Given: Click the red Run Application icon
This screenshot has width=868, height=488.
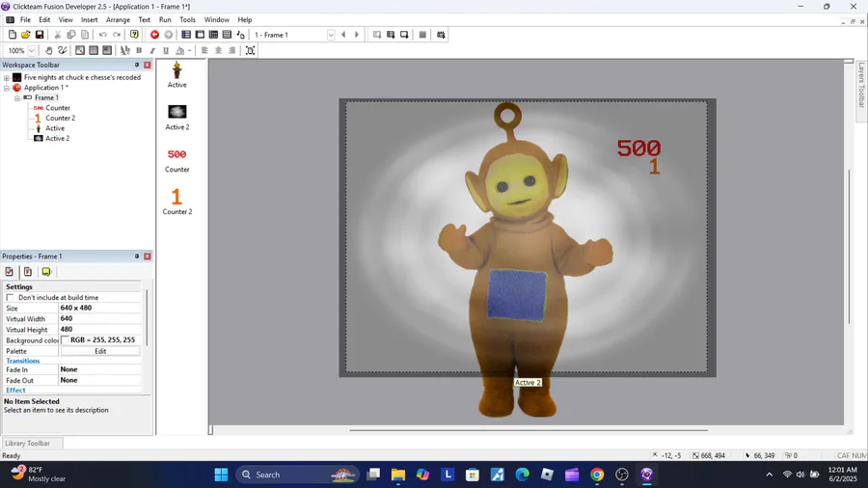Looking at the screenshot, I should click(x=154, y=35).
